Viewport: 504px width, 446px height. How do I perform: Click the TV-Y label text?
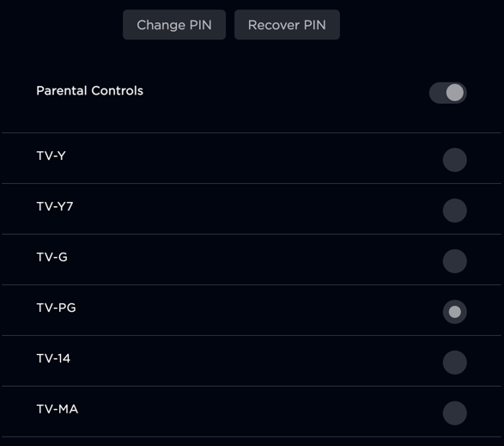click(52, 156)
